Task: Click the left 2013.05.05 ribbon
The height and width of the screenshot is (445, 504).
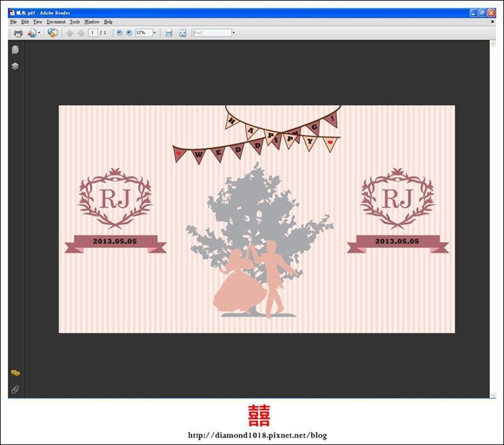Action: tap(115, 244)
